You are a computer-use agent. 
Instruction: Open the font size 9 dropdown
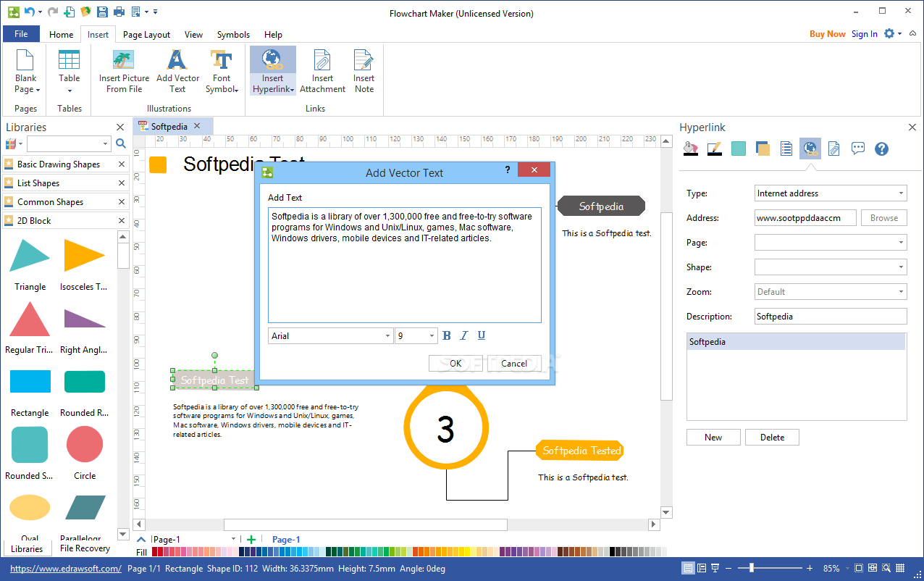click(x=432, y=336)
